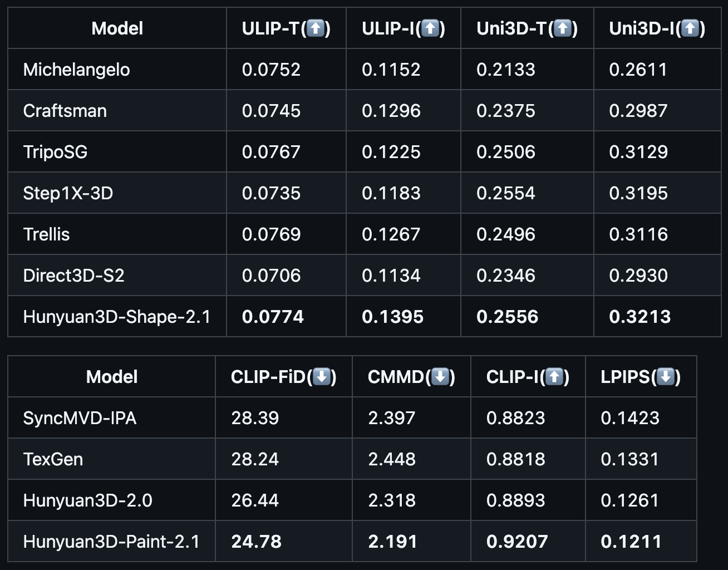Select the down arrow icon beside CMMD
Viewport: 728px width, 570px height.
pos(440,377)
